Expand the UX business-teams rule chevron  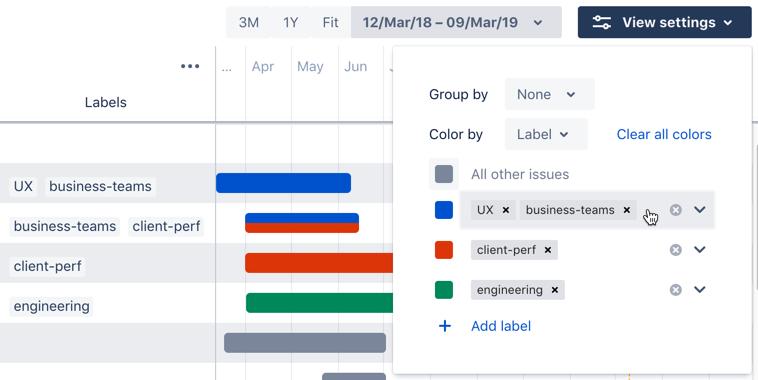click(700, 209)
